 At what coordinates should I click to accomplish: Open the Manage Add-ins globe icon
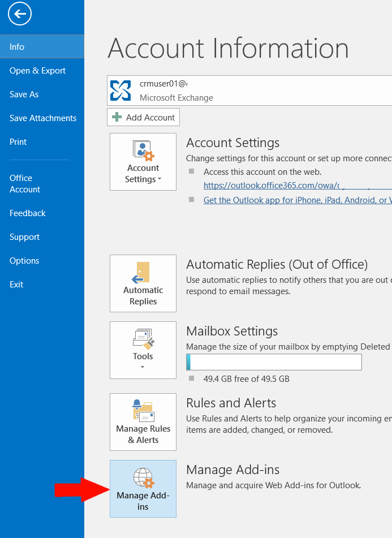coord(143,478)
